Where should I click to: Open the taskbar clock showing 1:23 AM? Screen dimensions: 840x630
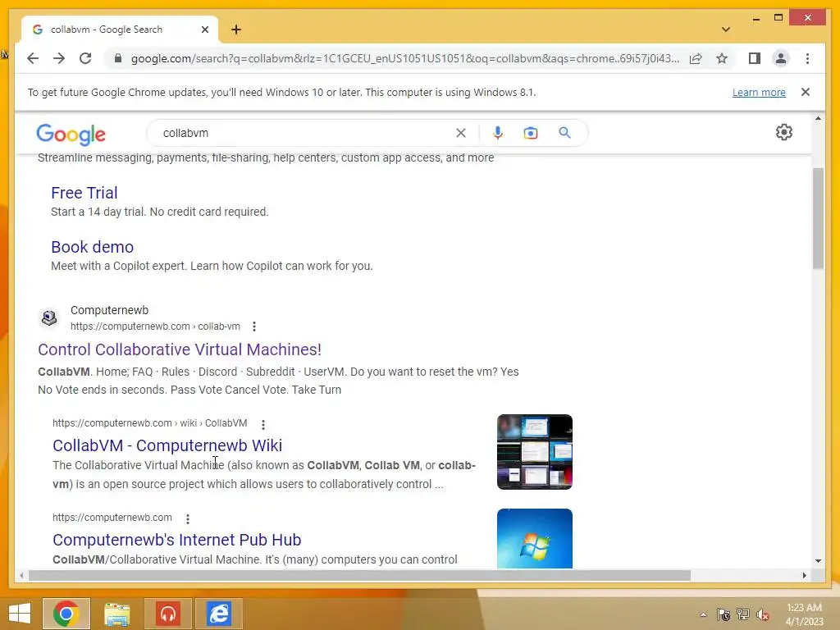click(804, 614)
